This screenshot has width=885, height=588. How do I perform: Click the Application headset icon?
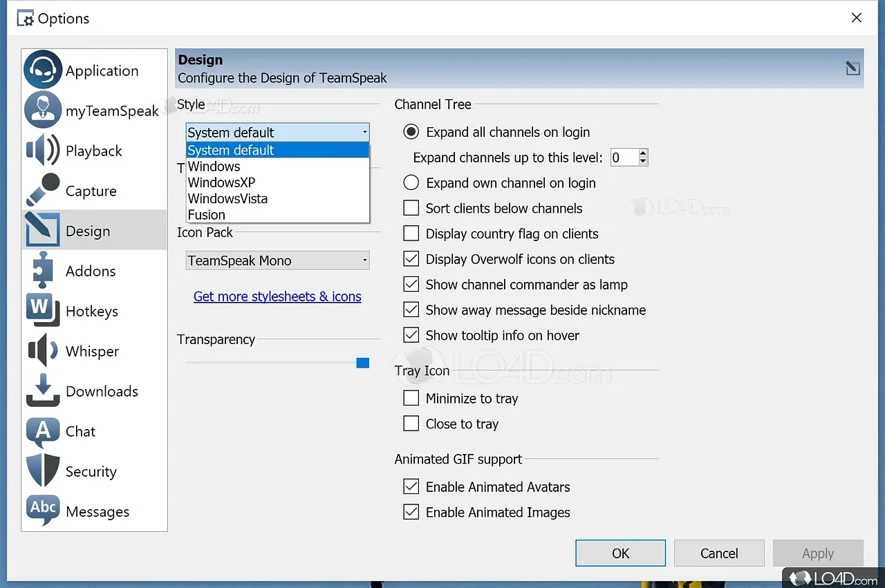43,70
